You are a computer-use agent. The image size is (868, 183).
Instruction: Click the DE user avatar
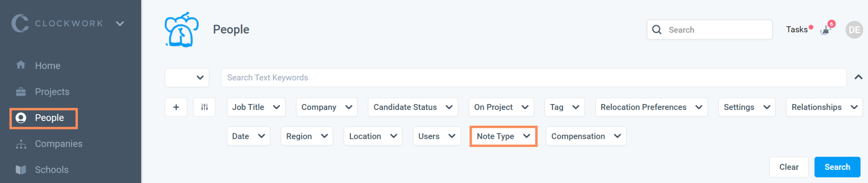coord(854,30)
